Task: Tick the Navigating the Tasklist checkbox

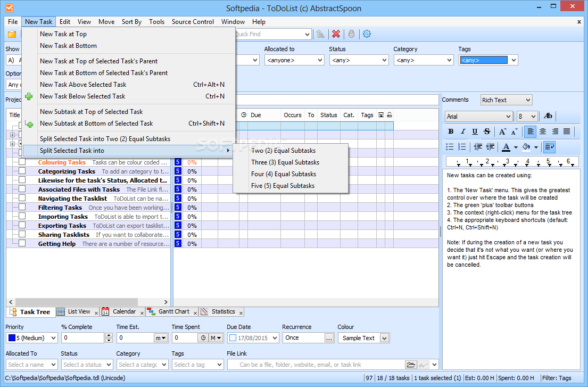Action: point(22,198)
